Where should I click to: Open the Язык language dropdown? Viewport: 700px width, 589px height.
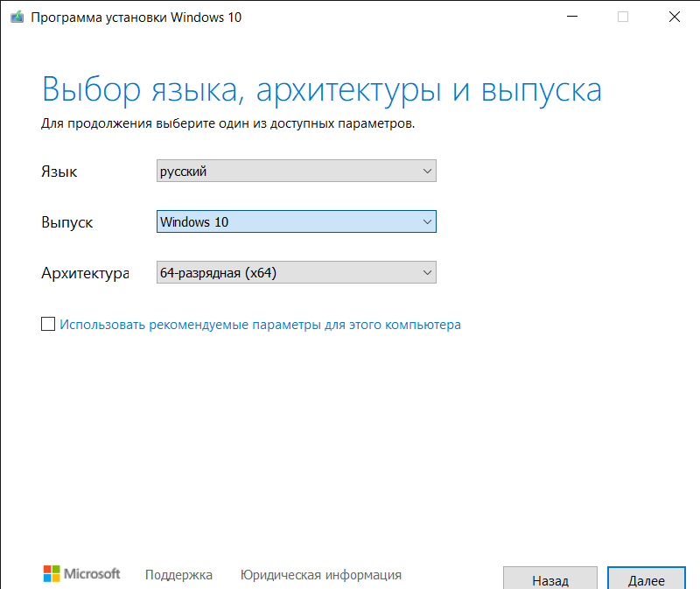coord(297,171)
